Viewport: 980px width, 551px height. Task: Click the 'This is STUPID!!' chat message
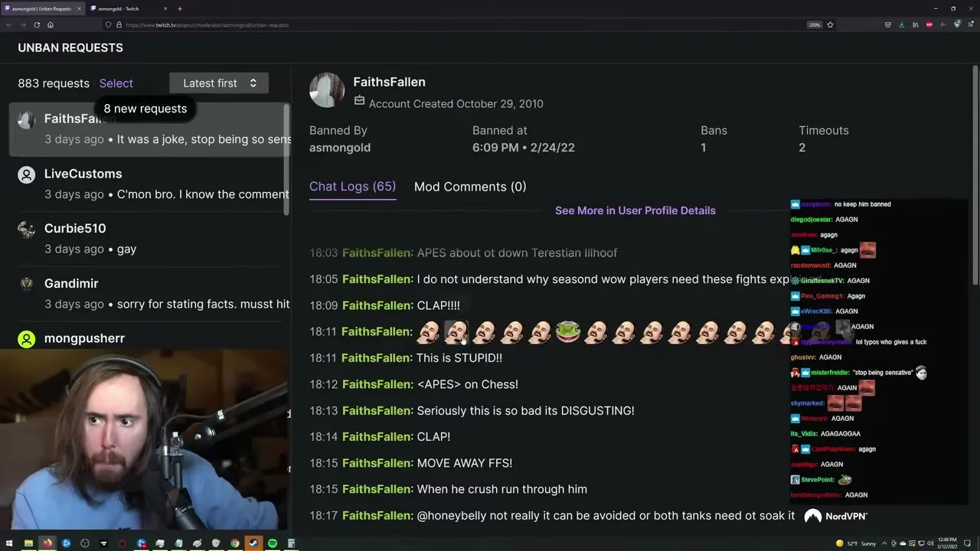[459, 358]
